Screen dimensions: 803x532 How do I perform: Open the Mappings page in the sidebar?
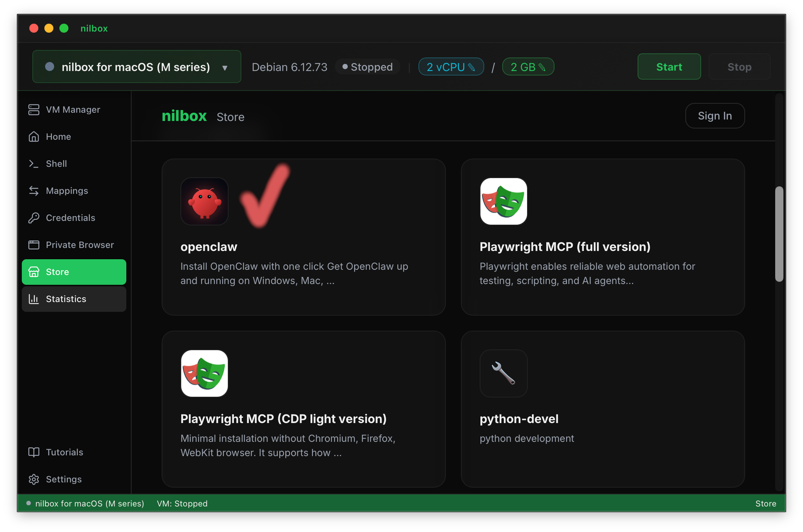click(67, 191)
